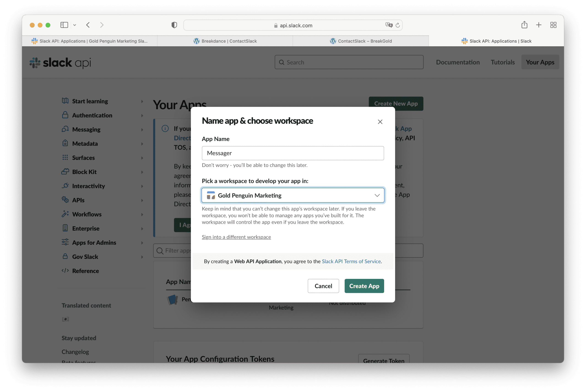Screen dimensions: 586x392
Task: Click the Metadata icon in sidebar
Action: (65, 143)
